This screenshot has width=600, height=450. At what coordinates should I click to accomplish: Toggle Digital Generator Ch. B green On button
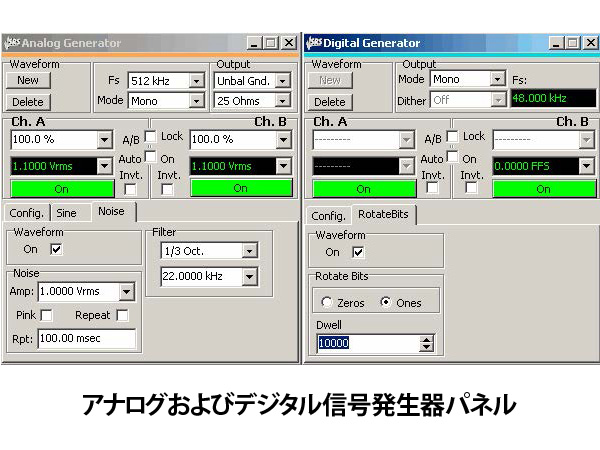point(543,188)
